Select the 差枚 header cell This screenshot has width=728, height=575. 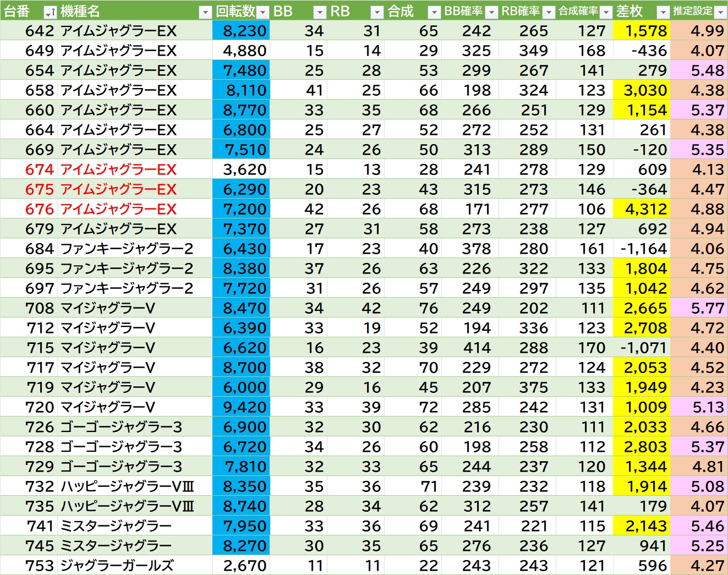point(642,11)
